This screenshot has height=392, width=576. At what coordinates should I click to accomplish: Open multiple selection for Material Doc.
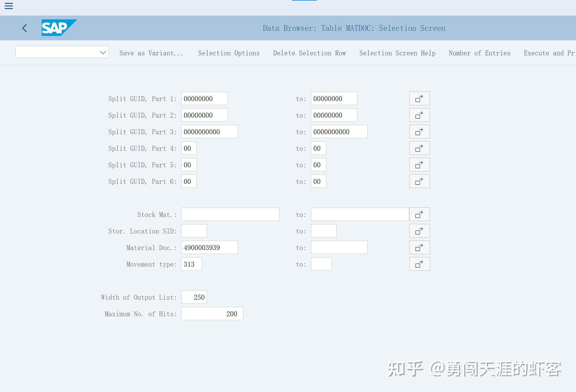419,247
